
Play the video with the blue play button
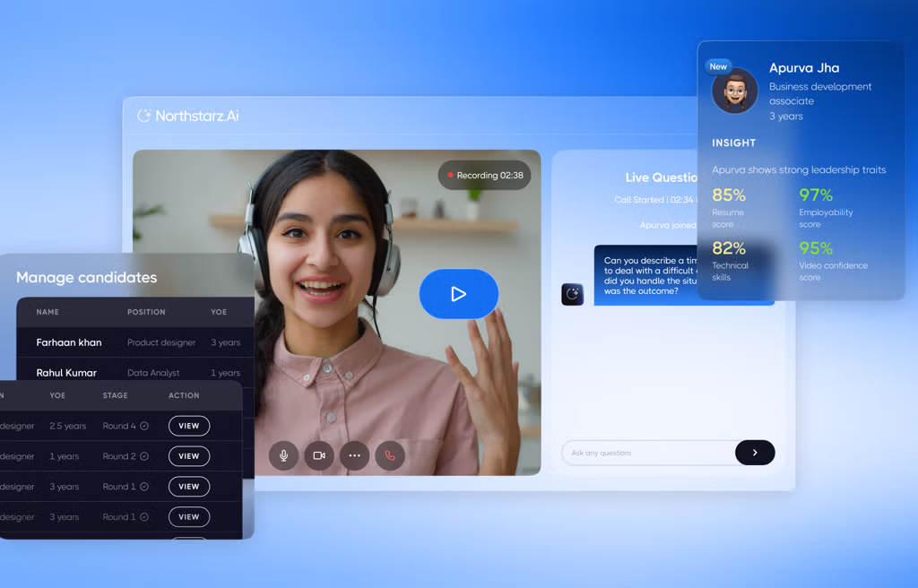pyautogui.click(x=459, y=294)
